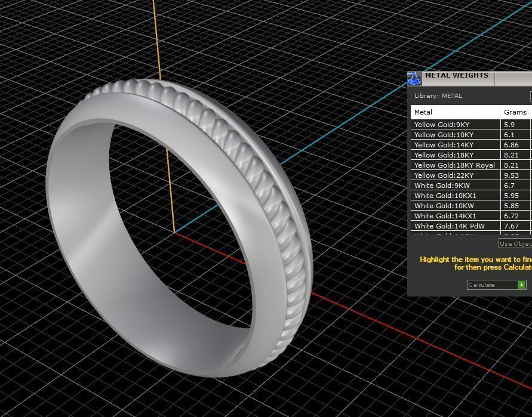Select the Yellow Gold:22KY row
The image size is (532, 417).
pos(471,175)
